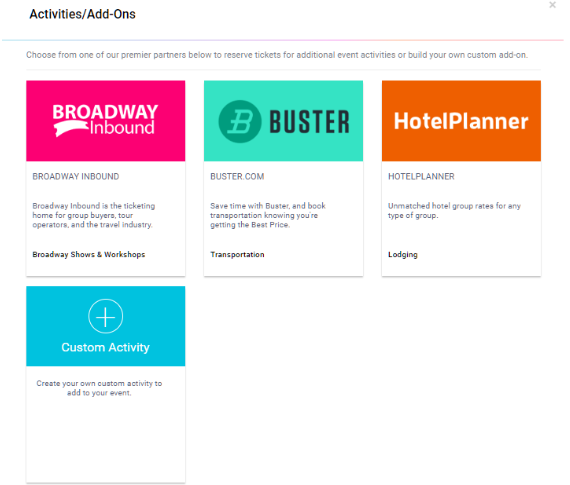This screenshot has height=485, width=570.
Task: Open the HotelPlanner logo banner
Action: pyautogui.click(x=461, y=121)
